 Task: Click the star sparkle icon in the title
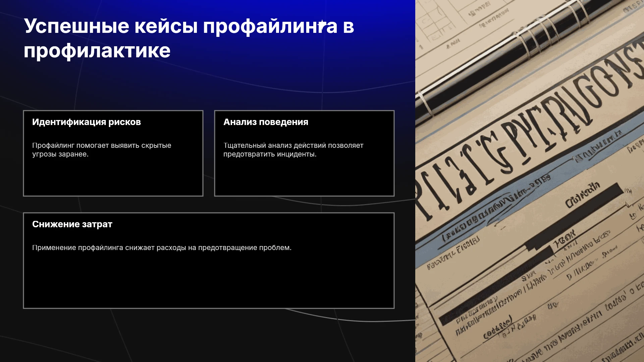click(322, 25)
